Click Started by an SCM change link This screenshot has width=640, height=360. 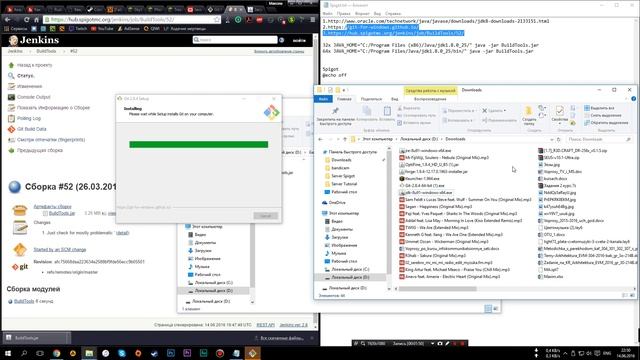pyautogui.click(x=60, y=249)
